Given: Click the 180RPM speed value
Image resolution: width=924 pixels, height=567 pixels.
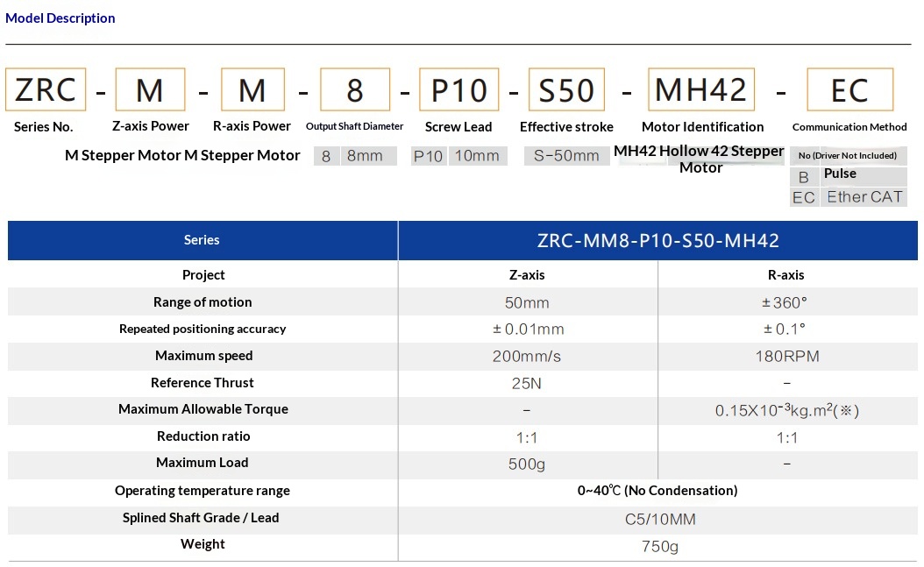Looking at the screenshot, I should pos(787,356).
